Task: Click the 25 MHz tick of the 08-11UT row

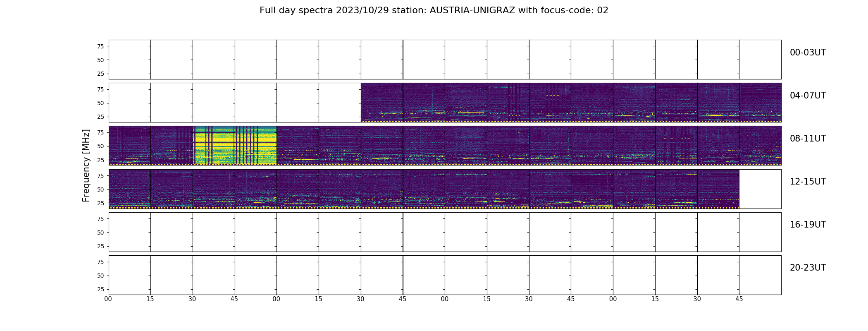Action: pos(100,160)
